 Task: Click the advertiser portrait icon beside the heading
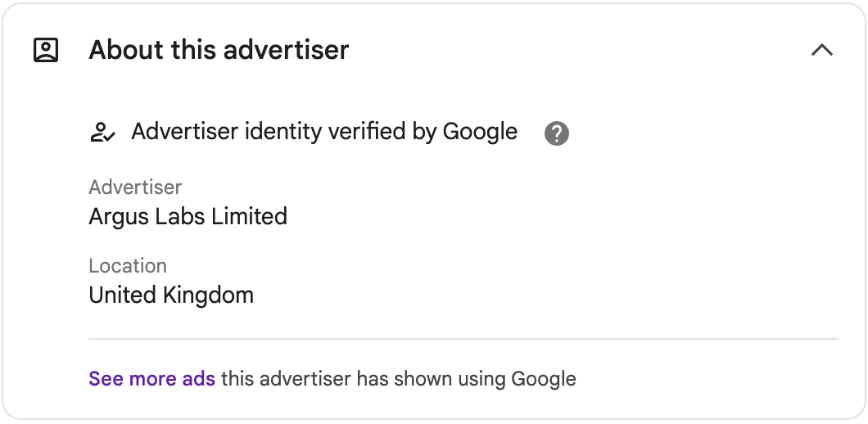[46, 50]
